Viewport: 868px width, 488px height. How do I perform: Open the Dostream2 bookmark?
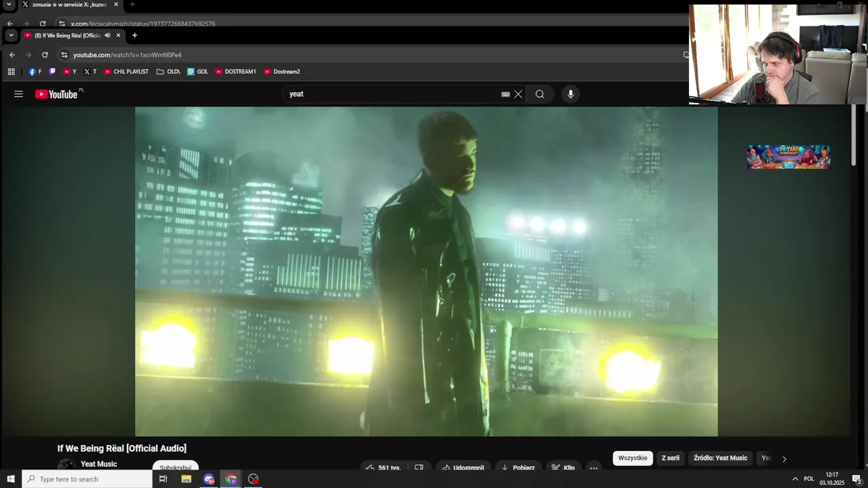pyautogui.click(x=281, y=71)
